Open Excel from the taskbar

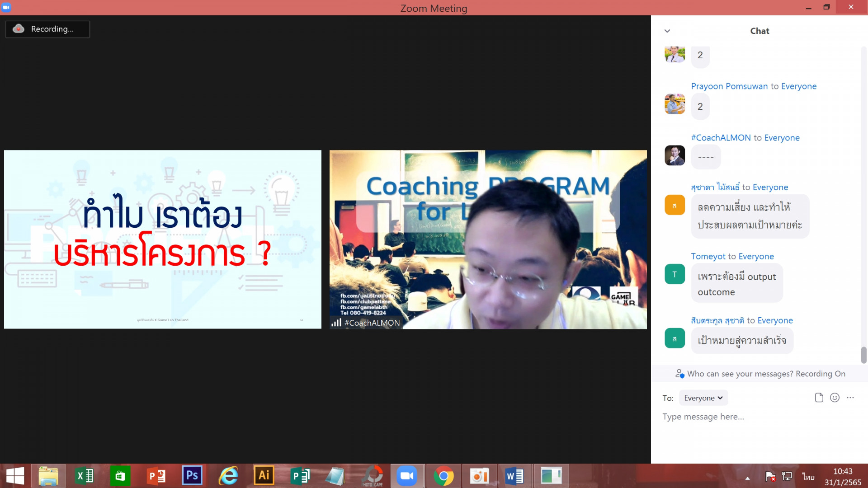pos(85,476)
